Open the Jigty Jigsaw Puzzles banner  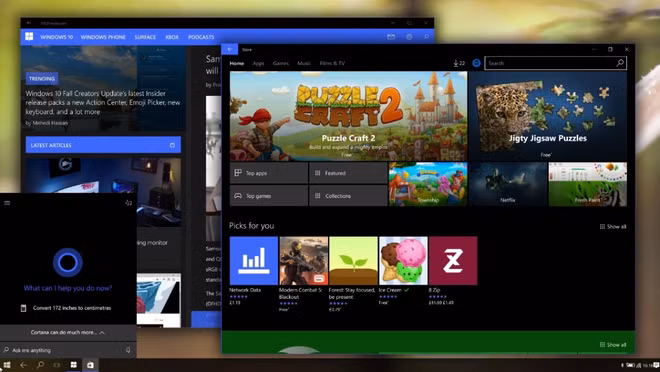click(548, 116)
